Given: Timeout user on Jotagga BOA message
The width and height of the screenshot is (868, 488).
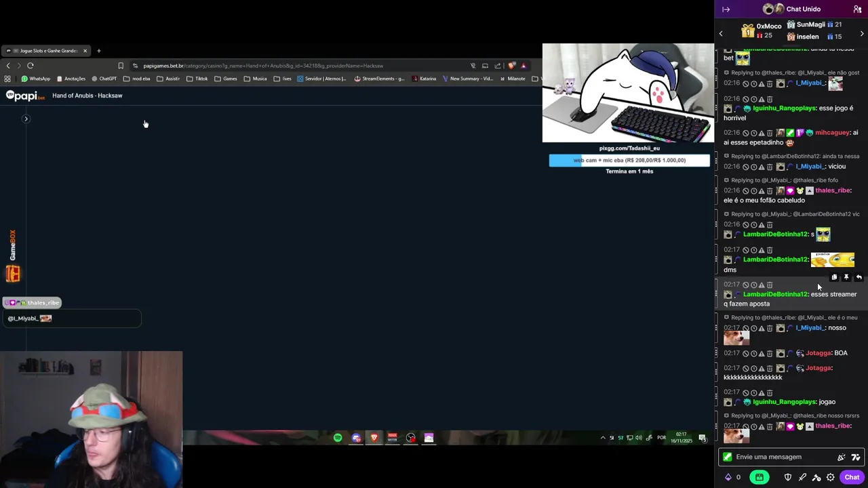Looking at the screenshot, I should [x=753, y=353].
